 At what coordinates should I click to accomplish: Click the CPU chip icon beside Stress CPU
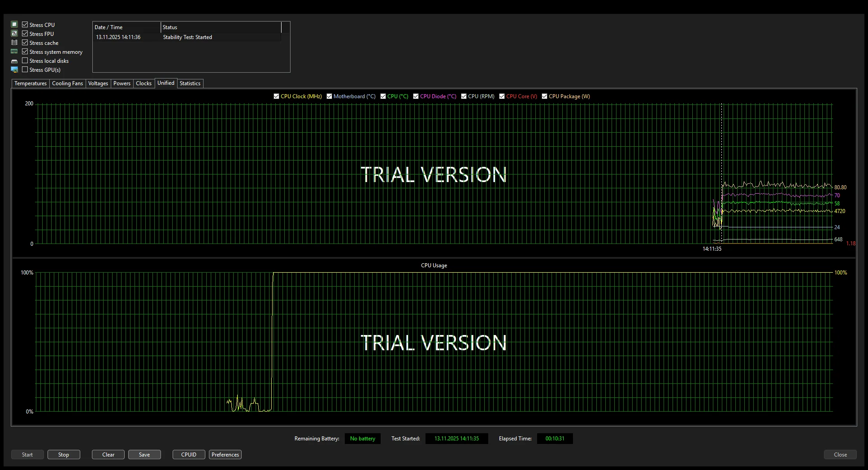[x=14, y=25]
